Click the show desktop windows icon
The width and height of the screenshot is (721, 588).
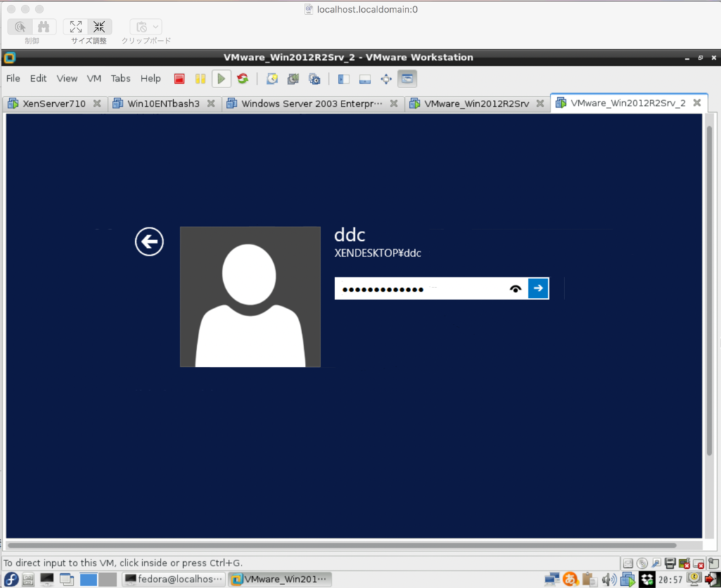67,580
